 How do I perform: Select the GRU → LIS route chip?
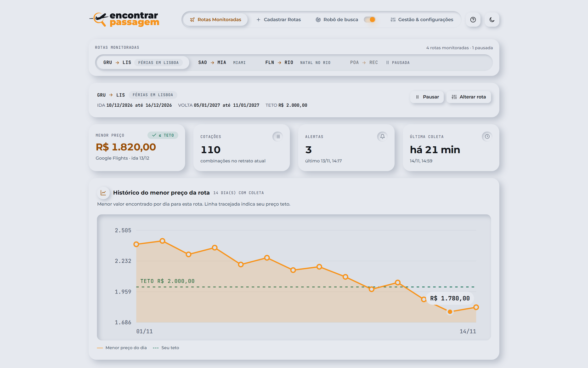pyautogui.click(x=143, y=63)
